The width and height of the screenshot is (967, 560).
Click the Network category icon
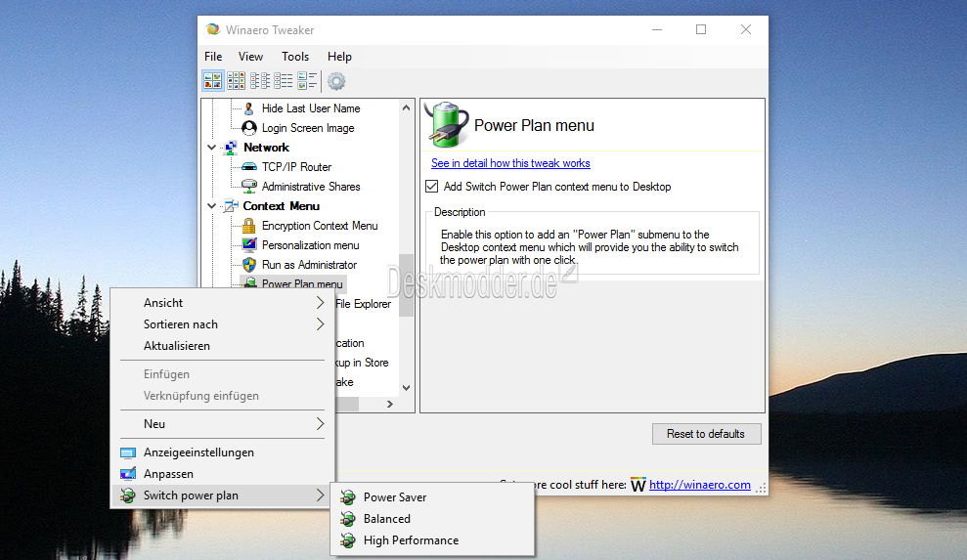[230, 148]
